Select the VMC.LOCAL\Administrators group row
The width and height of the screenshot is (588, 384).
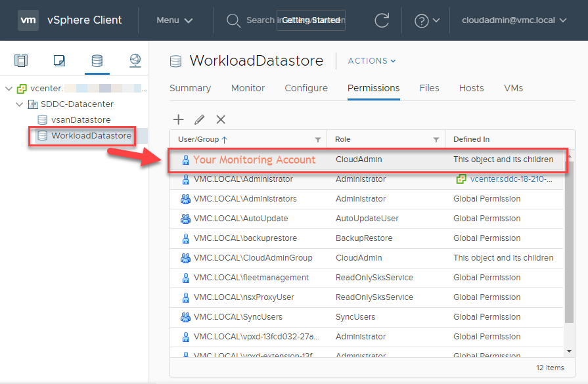click(x=367, y=199)
